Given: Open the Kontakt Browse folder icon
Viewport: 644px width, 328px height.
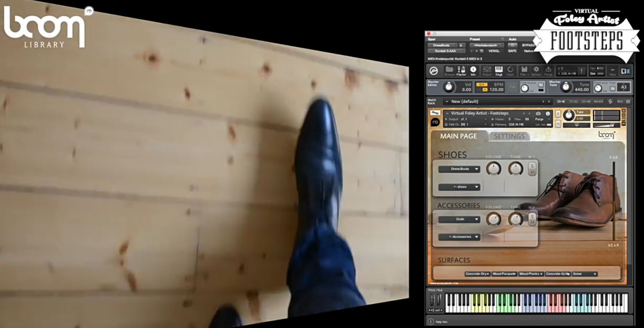Looking at the screenshot, I should pyautogui.click(x=449, y=70).
